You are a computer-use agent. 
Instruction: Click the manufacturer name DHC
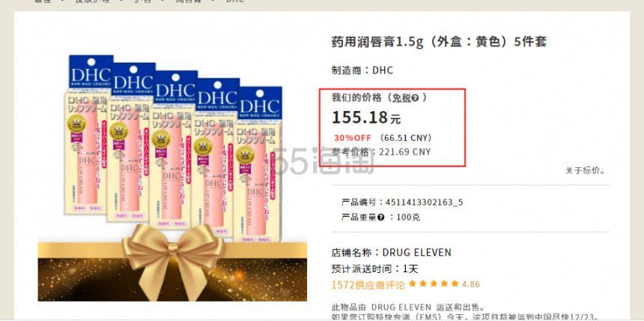click(383, 70)
